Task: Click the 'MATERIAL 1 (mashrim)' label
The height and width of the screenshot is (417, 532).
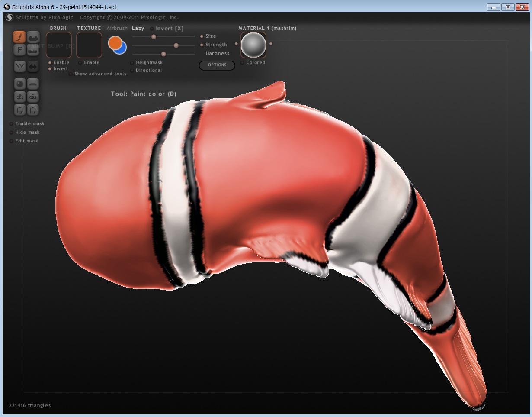Action: coord(267,29)
